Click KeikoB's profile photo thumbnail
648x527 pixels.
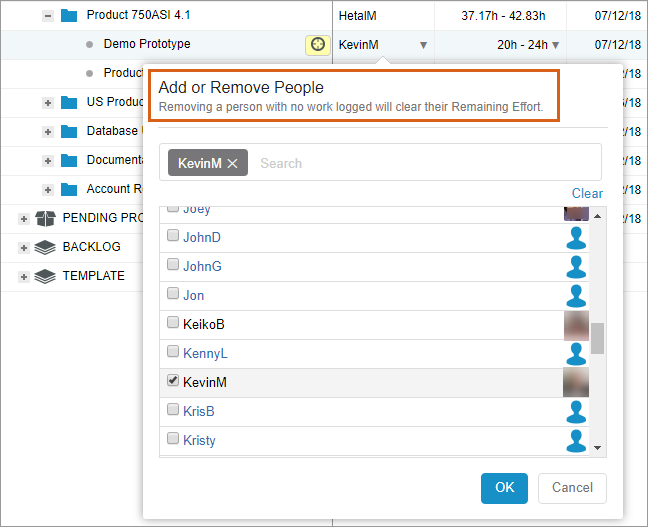[576, 325]
